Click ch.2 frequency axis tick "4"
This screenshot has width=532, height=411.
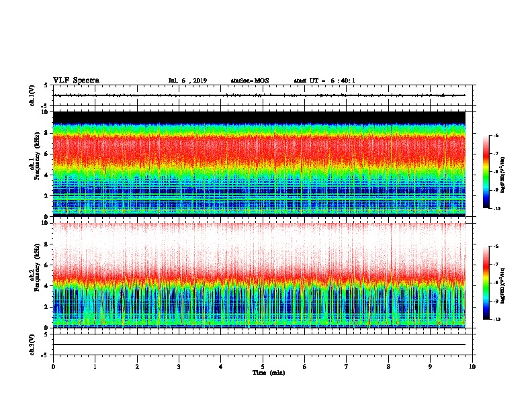[46, 286]
